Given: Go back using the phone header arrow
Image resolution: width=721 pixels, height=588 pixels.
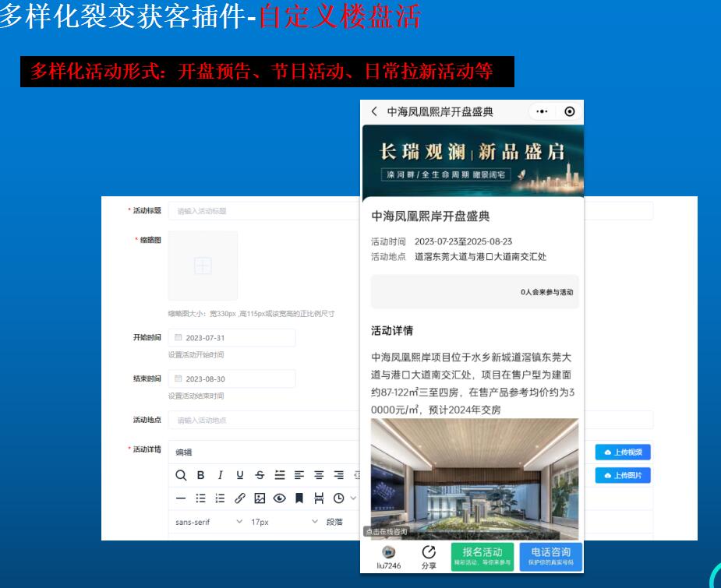Looking at the screenshot, I should (374, 112).
